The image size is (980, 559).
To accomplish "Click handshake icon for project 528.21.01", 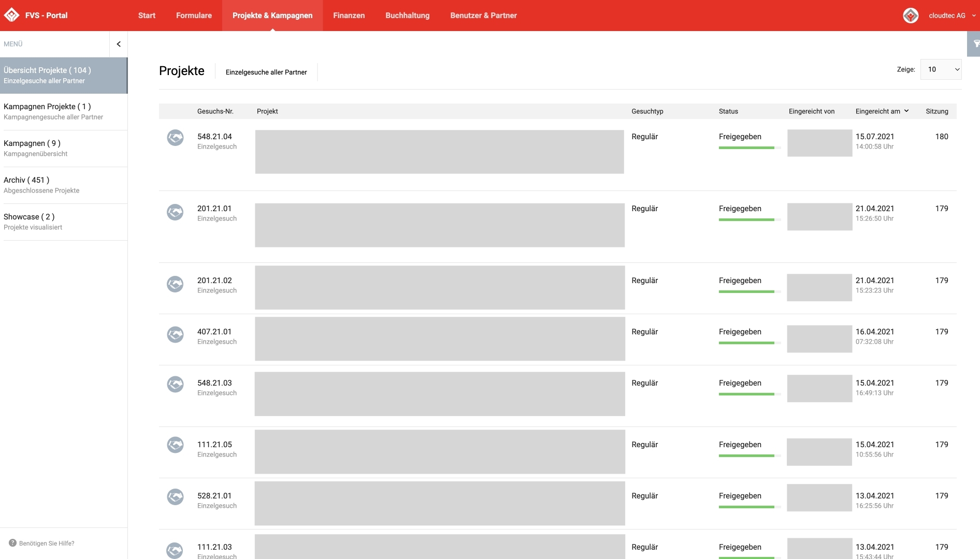I will 175,497.
